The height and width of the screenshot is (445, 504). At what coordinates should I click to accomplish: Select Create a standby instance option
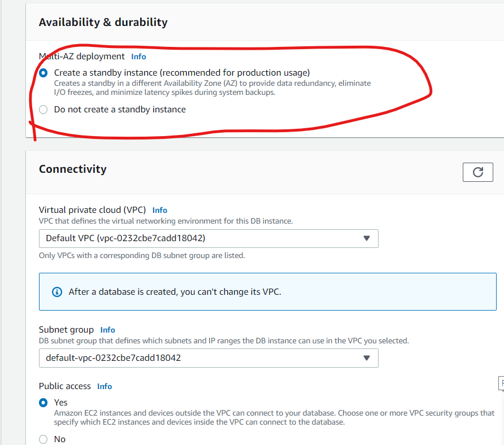[43, 73]
